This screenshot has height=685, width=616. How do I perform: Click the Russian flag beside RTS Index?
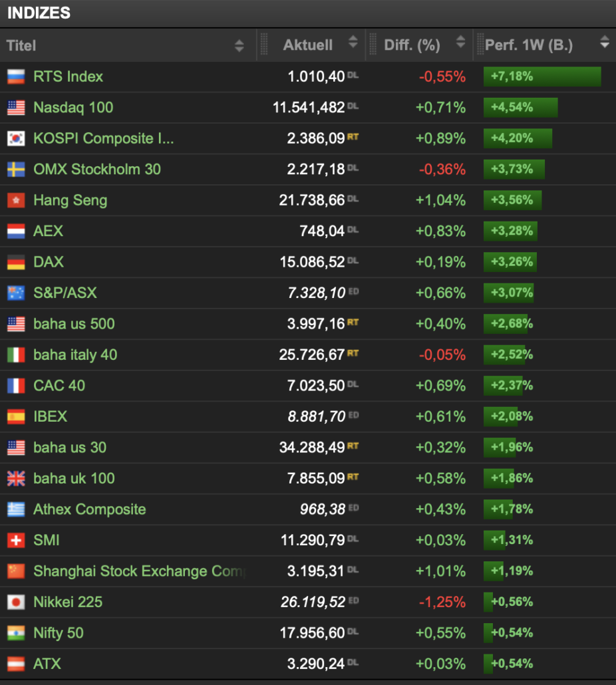pyautogui.click(x=16, y=76)
